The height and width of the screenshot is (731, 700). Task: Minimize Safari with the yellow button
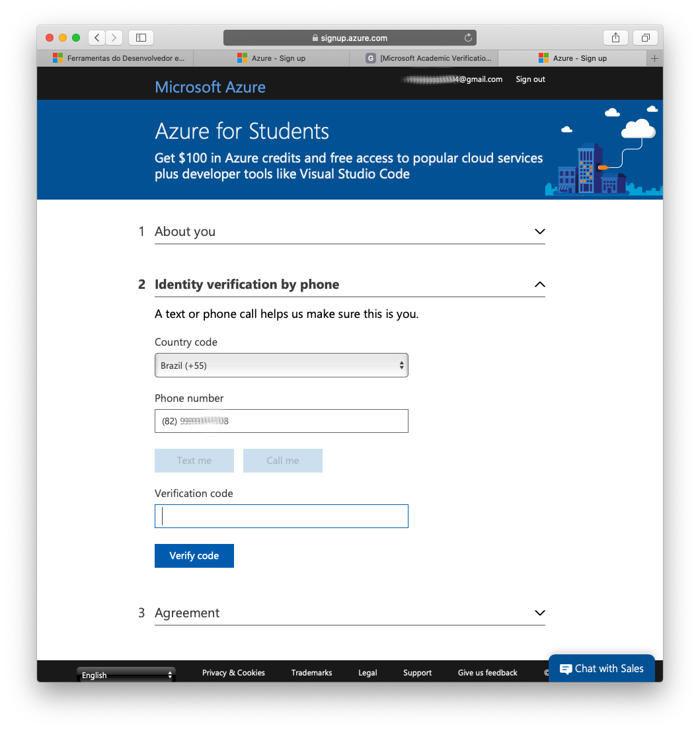pos(63,38)
